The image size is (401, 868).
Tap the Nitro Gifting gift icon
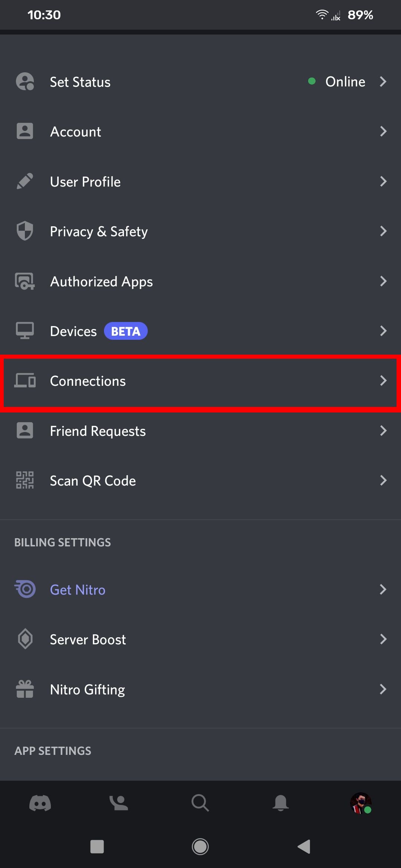coord(25,689)
